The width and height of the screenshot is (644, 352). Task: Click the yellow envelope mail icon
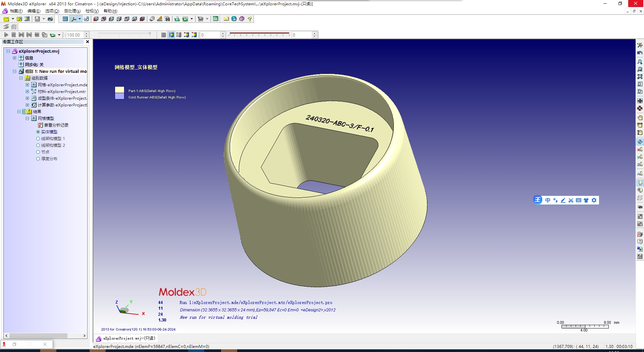[x=226, y=19]
